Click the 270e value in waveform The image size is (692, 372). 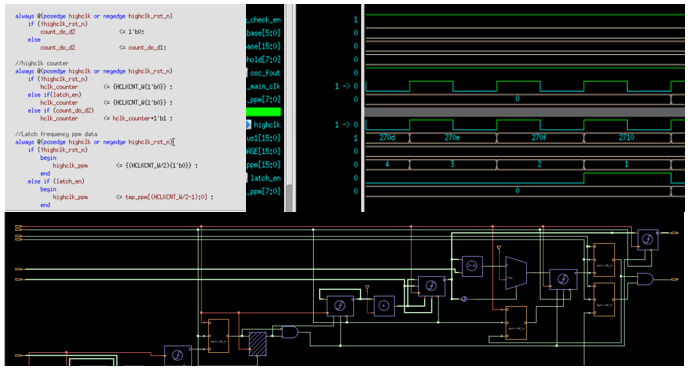(x=452, y=138)
